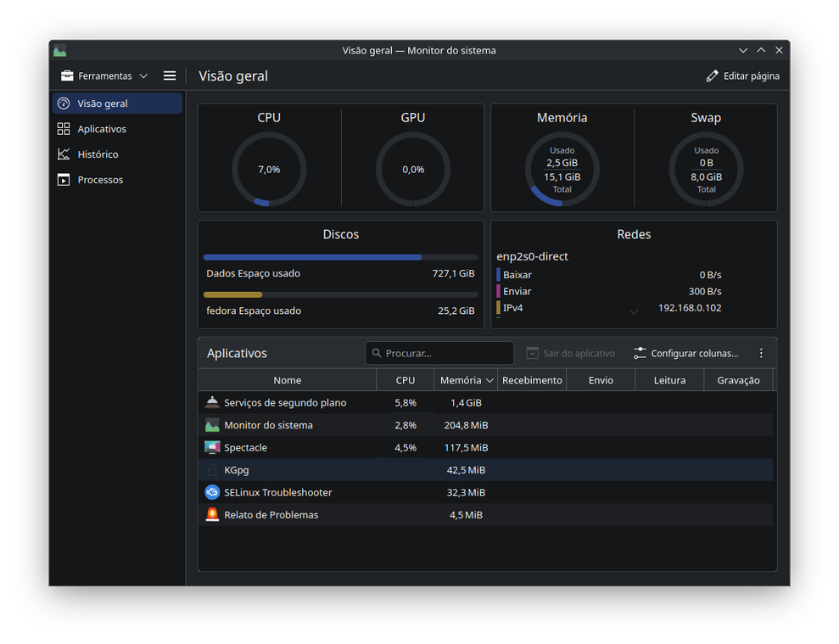Toggle the Memória column sort arrow

pyautogui.click(x=489, y=381)
